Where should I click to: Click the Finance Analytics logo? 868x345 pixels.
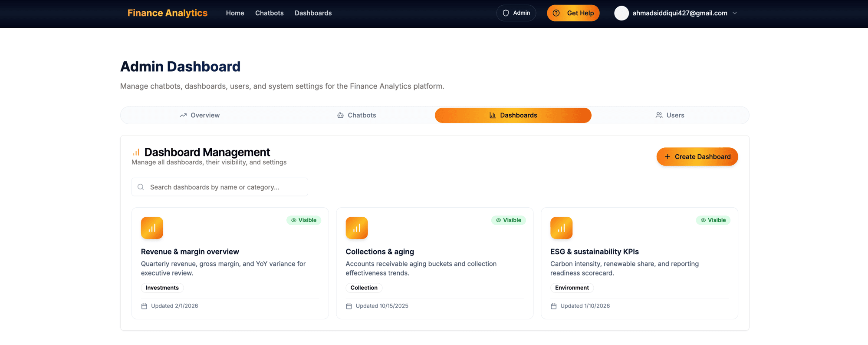pyautogui.click(x=167, y=13)
